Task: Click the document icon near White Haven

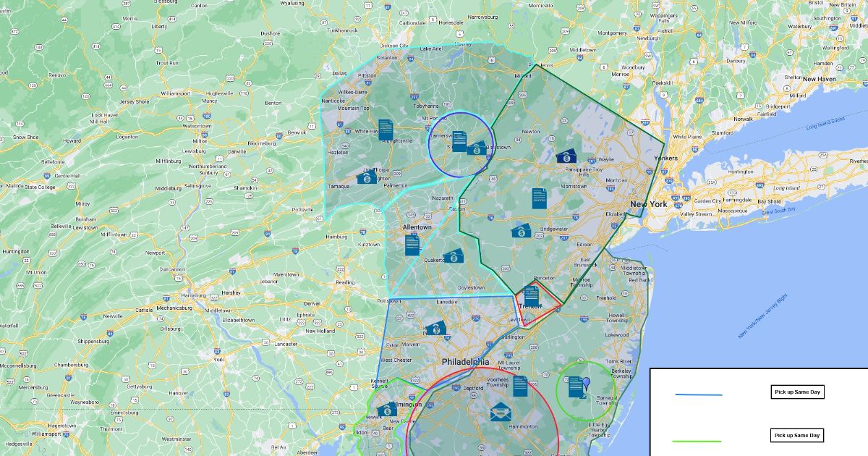Action: pos(386,130)
